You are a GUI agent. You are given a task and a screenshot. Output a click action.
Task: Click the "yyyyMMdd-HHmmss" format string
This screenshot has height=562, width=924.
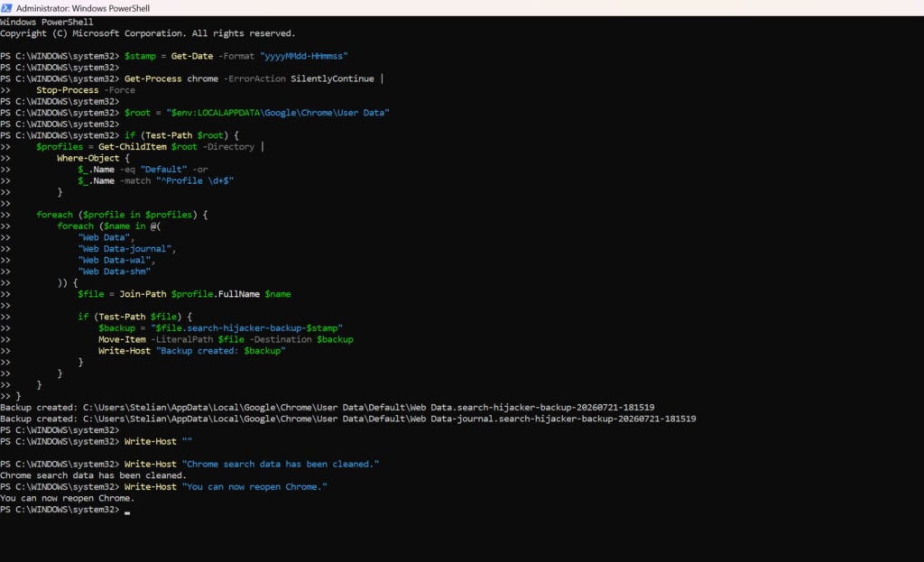pos(303,56)
